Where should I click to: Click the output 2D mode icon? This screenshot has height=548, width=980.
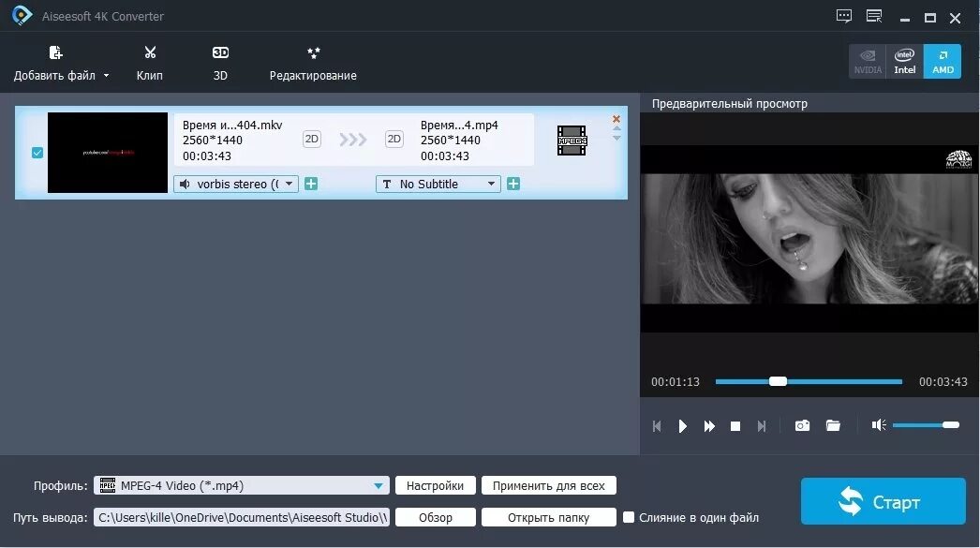click(x=393, y=139)
